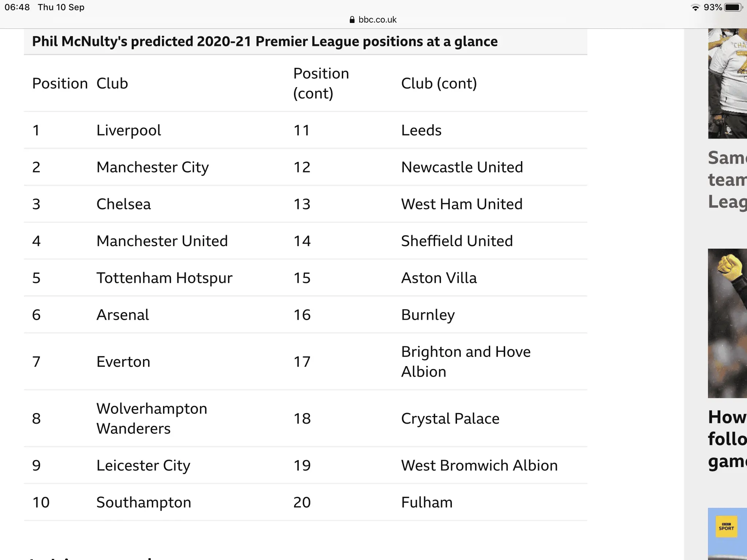Open the celebrating players article thumbnail

pyautogui.click(x=727, y=83)
